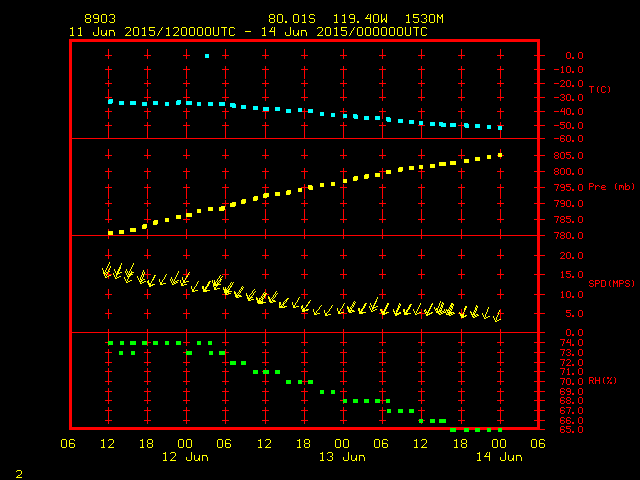Click the 70.0 humidity tick value
640x480 pixels.
571,382
